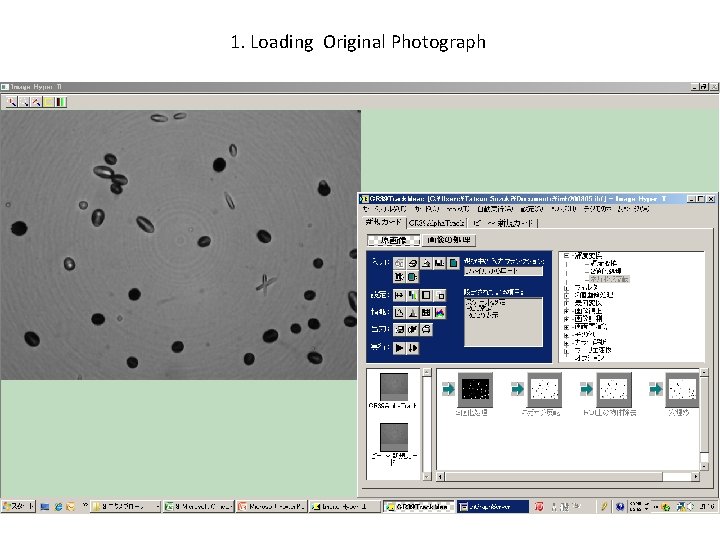Click the step-execute icon beside the play arrow
The image size is (720, 540).
point(412,348)
